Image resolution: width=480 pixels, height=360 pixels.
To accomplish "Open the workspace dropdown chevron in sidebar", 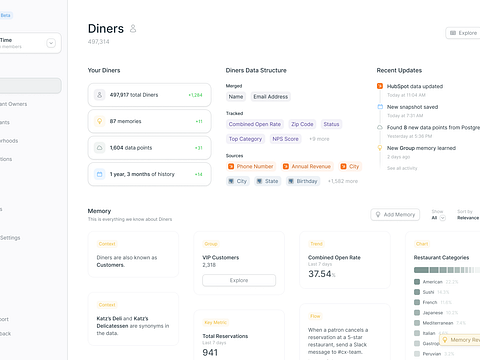I will (x=51, y=43).
